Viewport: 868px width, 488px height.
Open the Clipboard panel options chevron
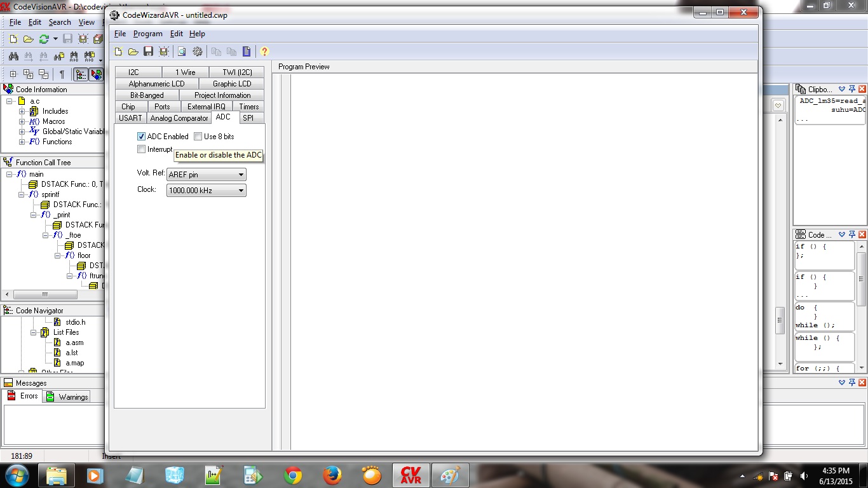(x=842, y=90)
